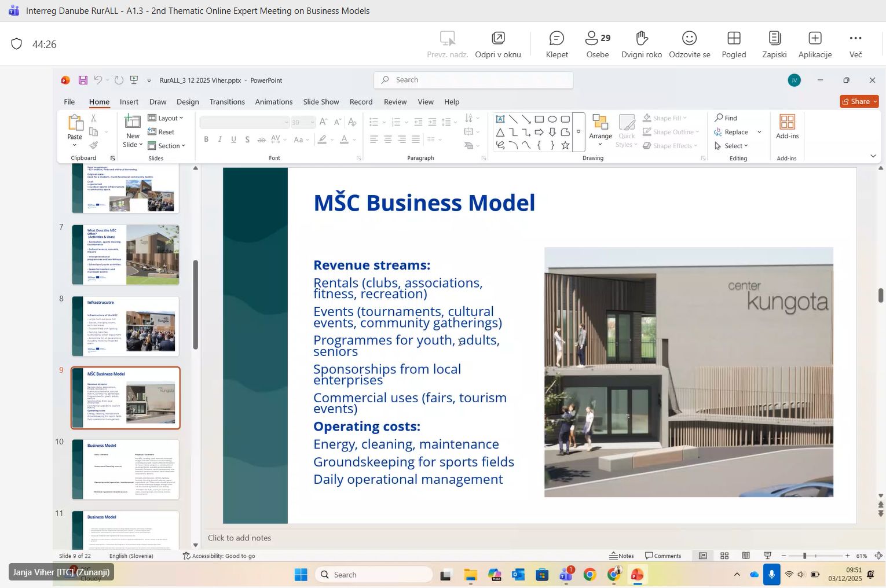
Task: Open the Insert ribbon tab
Action: (129, 102)
